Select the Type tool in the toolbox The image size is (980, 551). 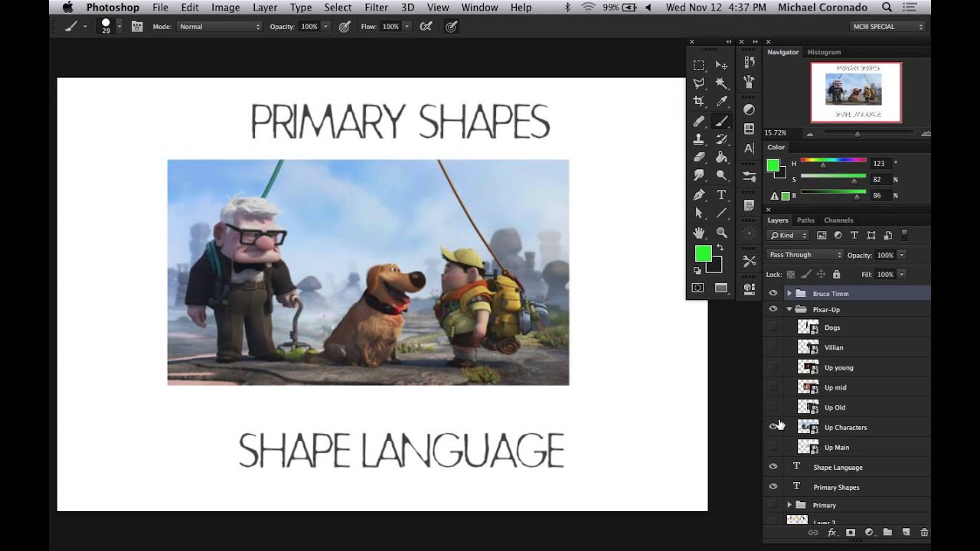[x=721, y=195]
